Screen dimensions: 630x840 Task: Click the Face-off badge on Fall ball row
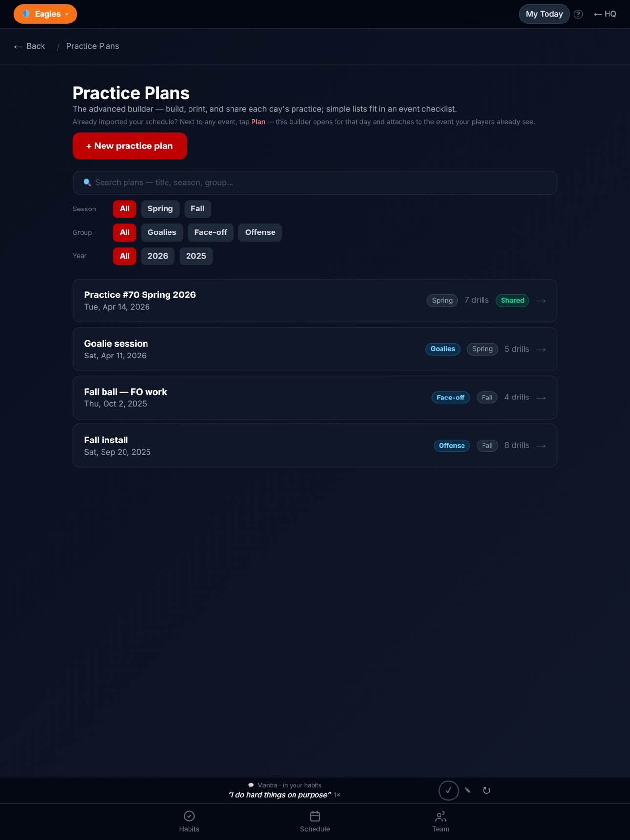[450, 398]
